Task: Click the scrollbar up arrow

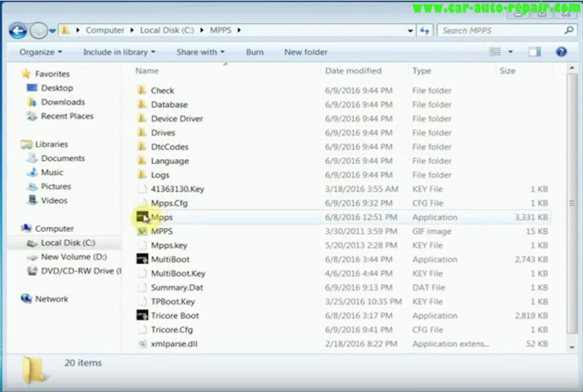Action: tap(572, 69)
